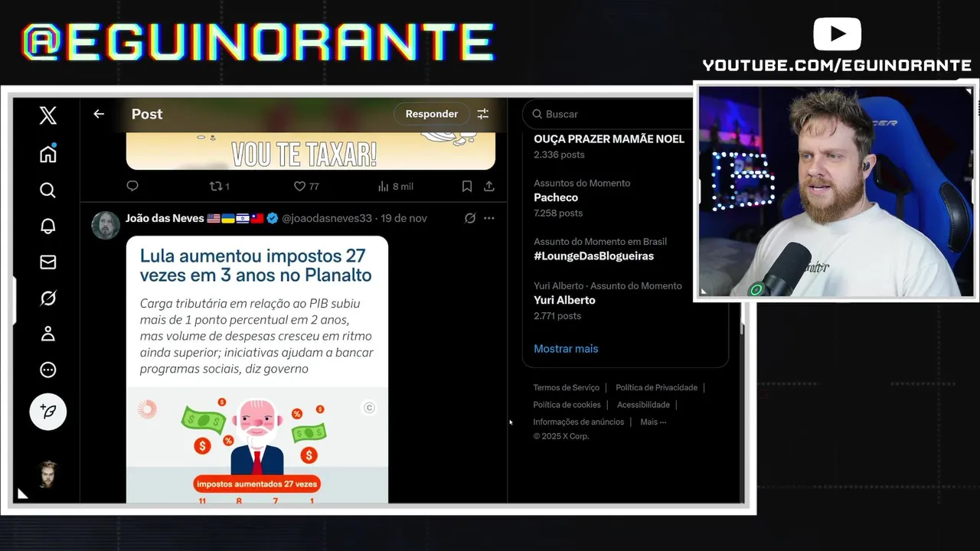Open Grok icon in left sidebar
980x551 pixels.
pyautogui.click(x=48, y=298)
